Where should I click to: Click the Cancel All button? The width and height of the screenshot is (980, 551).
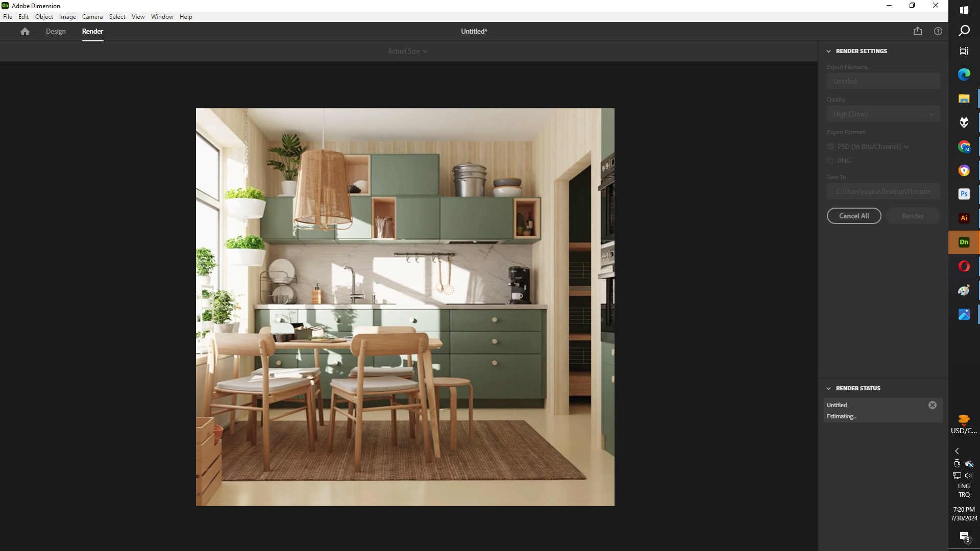click(x=853, y=216)
